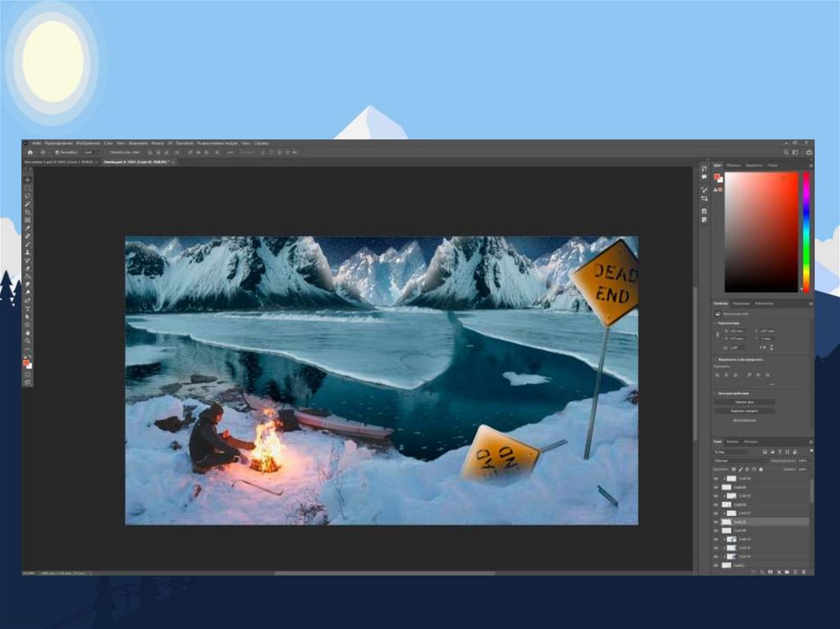Select the Eraser tool
Viewport: 840px width, 629px height.
pos(28,268)
